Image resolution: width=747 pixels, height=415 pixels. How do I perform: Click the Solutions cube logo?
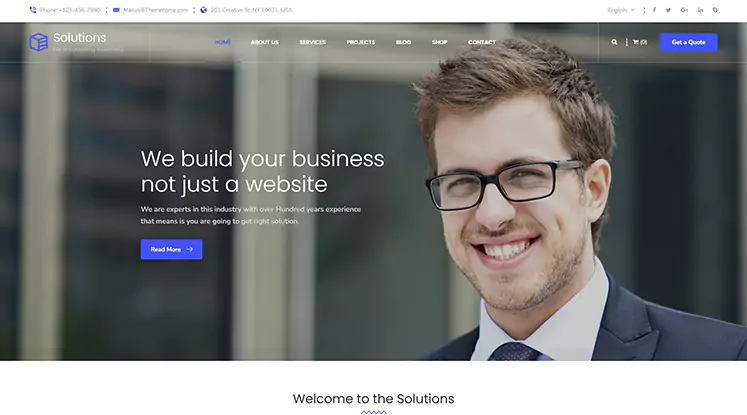point(39,42)
